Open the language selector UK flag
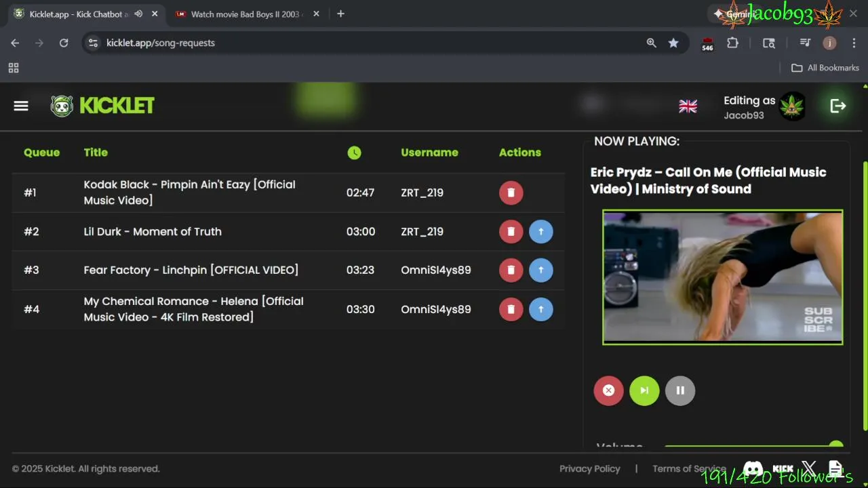Image resolution: width=868 pixels, height=488 pixels. click(688, 106)
